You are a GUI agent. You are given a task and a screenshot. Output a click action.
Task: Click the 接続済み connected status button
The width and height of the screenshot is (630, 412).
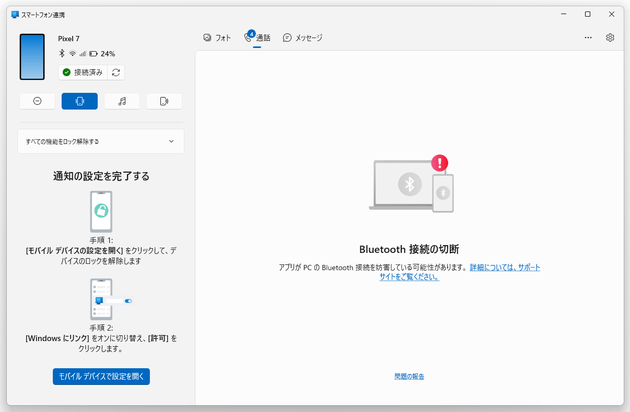(83, 72)
